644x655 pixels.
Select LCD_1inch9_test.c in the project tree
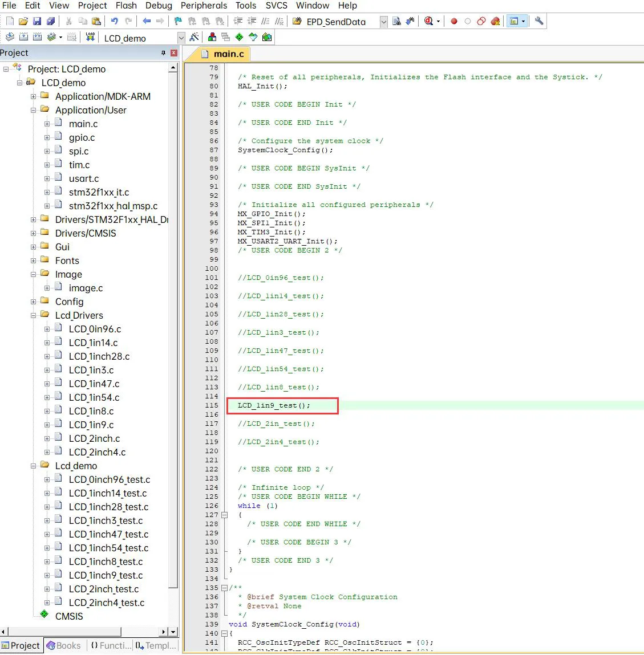pyautogui.click(x=106, y=576)
